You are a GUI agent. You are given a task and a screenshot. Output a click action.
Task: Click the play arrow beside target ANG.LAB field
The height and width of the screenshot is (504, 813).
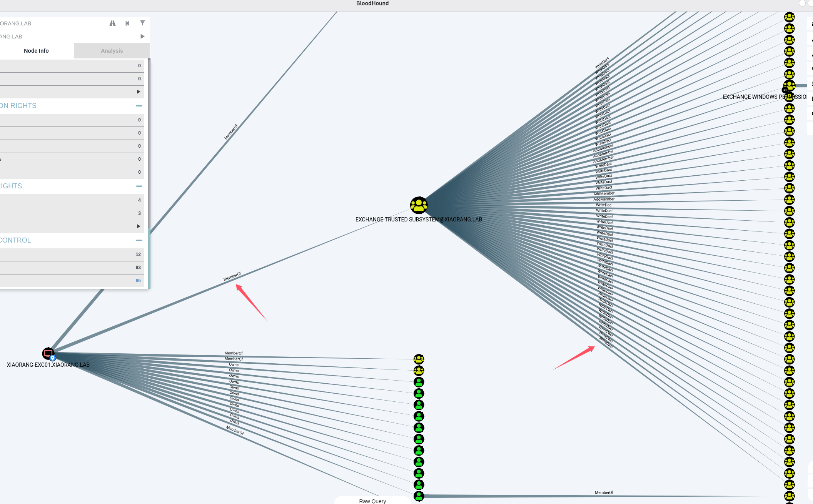[x=142, y=37]
